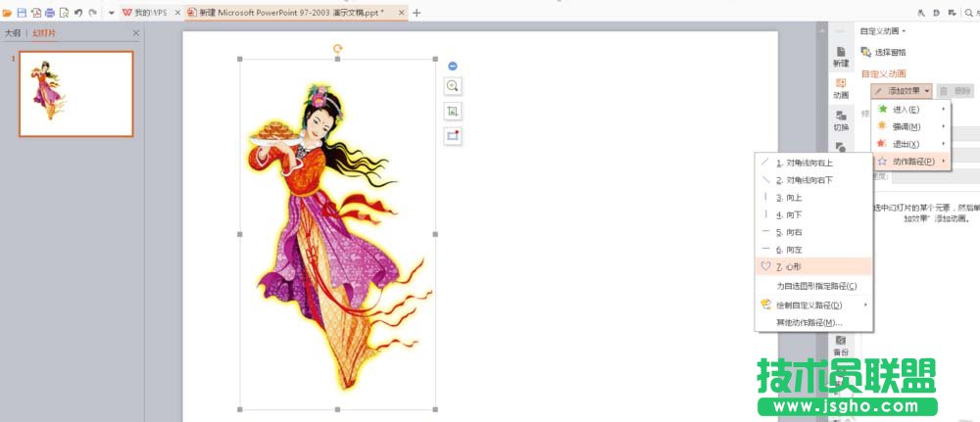Expand the 添加效果 dropdown button
The image size is (980, 422).
pyautogui.click(x=901, y=90)
